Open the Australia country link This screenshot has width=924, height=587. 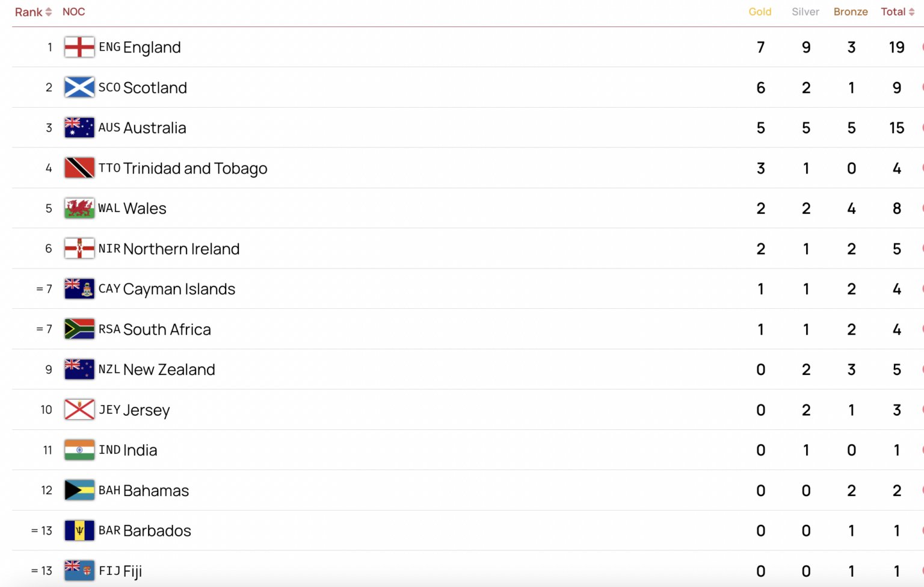pos(155,128)
